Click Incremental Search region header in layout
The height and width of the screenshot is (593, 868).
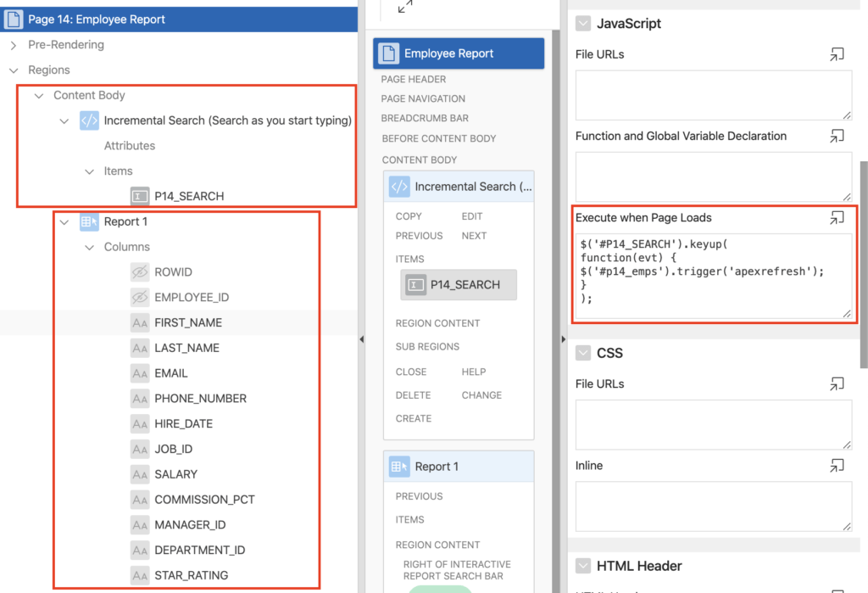pos(459,186)
